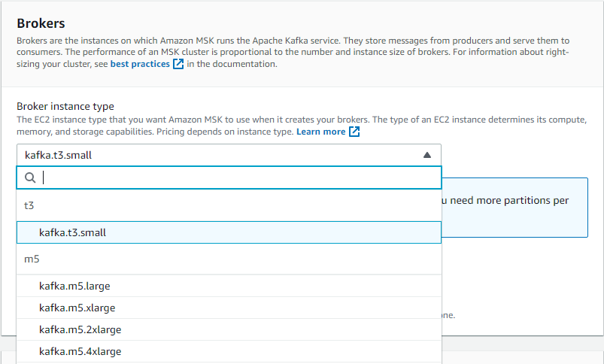Focus the instance type search field

[x=229, y=177]
